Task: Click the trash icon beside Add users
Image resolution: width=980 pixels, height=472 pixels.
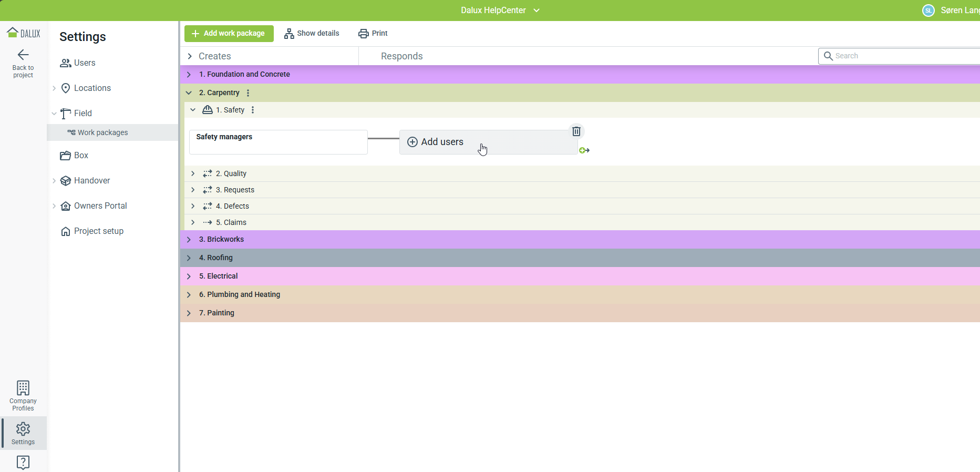Action: pos(576,131)
